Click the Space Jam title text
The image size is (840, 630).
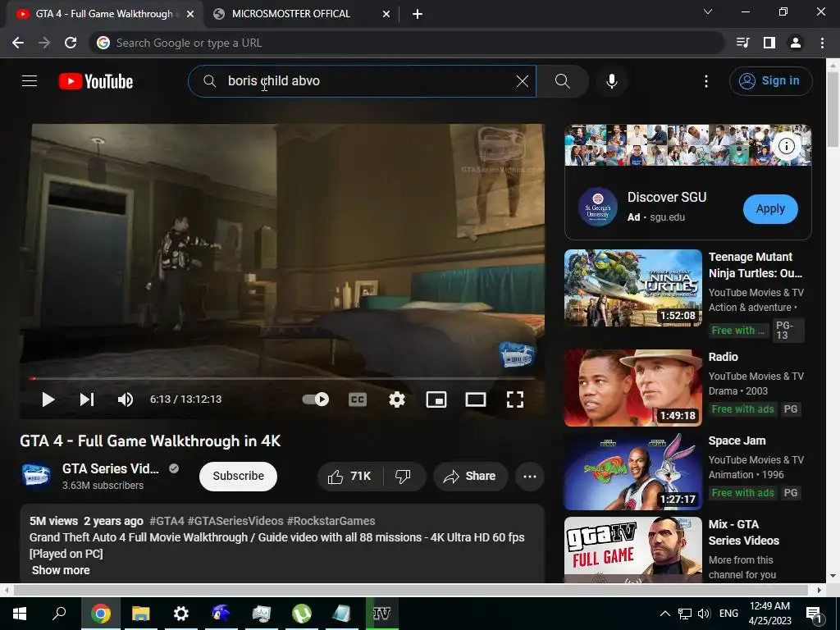(x=737, y=441)
